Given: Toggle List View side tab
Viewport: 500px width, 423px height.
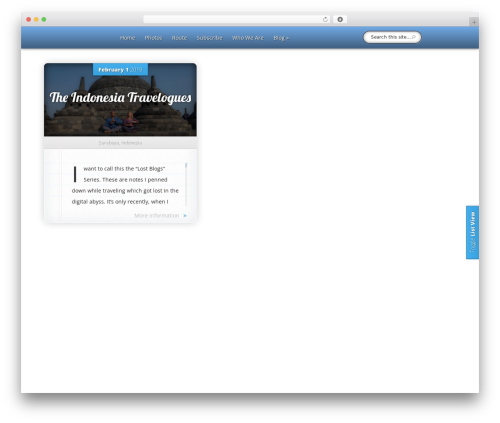Looking at the screenshot, I should tap(472, 232).
